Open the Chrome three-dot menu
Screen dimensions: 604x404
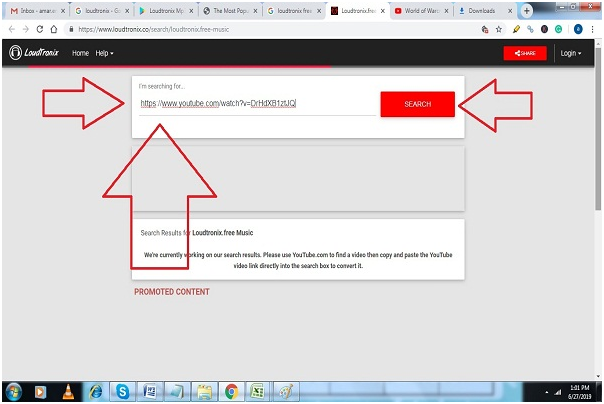pos(592,29)
